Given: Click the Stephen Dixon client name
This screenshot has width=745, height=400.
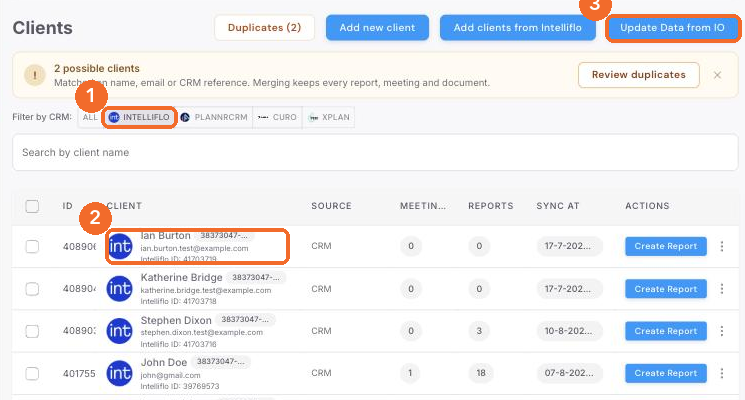Looking at the screenshot, I should click(x=176, y=320).
